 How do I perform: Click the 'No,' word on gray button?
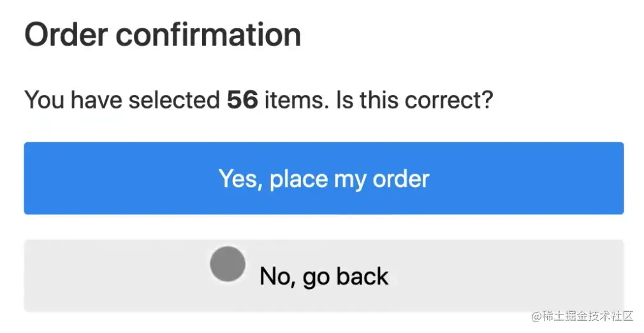(x=277, y=277)
